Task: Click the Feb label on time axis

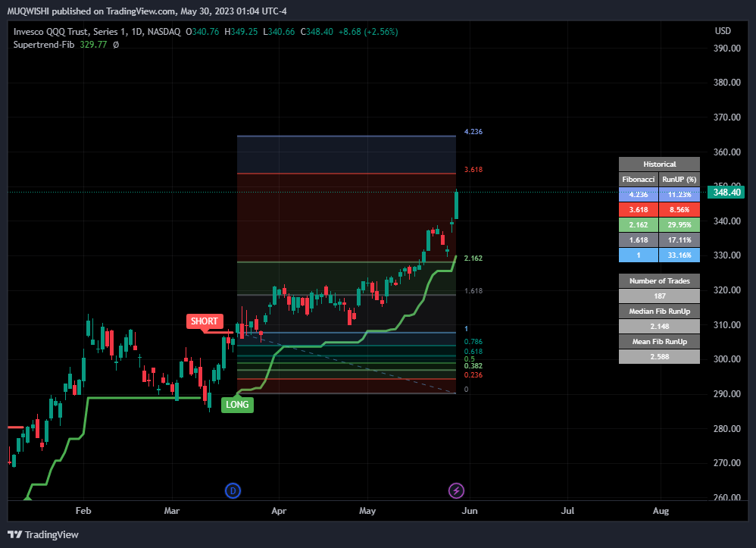Action: click(83, 510)
